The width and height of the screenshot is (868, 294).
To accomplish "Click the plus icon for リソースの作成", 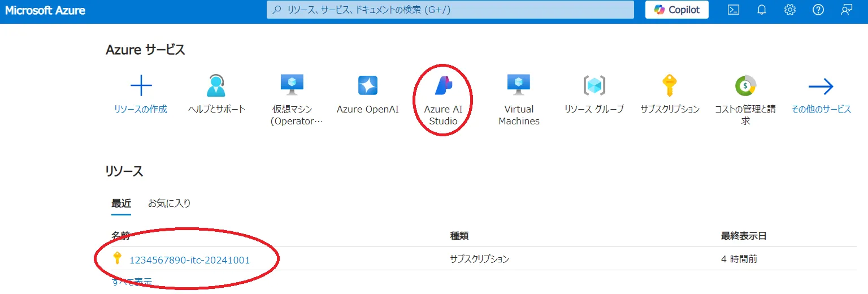I will (141, 85).
